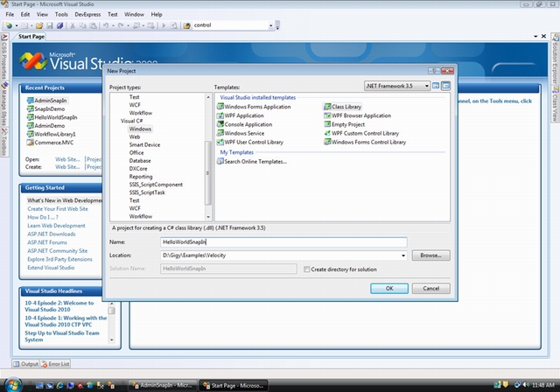The width and height of the screenshot is (560, 392).
Task: Select the Console Application template
Action: [x=245, y=124]
